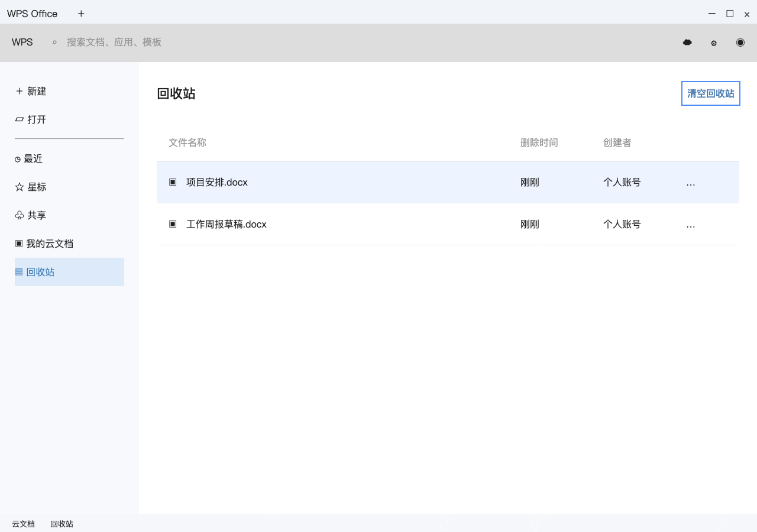Focus the 搜索文档、应用、模板 search field

[x=114, y=43]
